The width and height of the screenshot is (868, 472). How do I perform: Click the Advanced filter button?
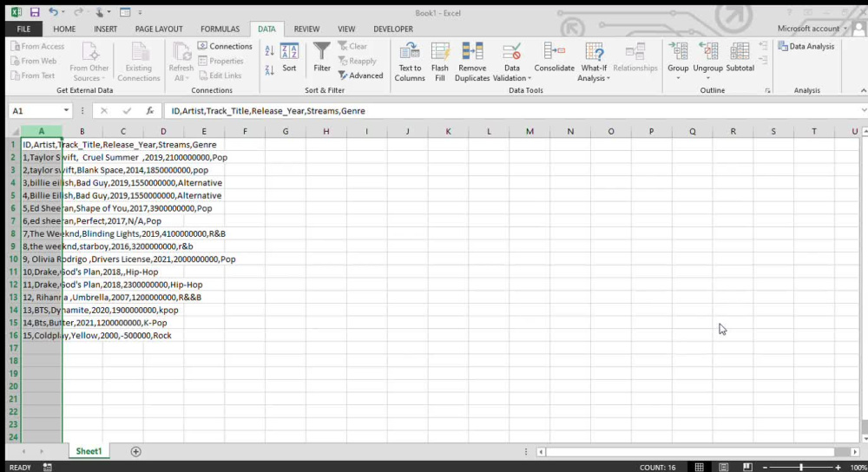click(360, 75)
